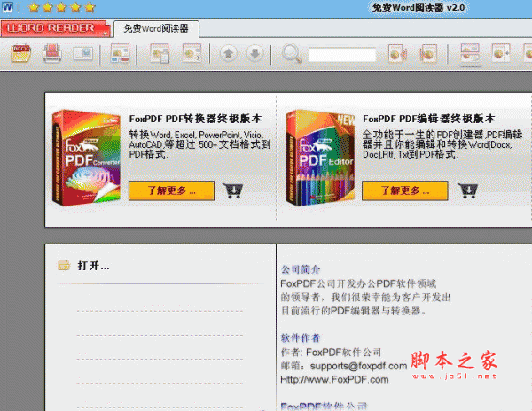
Task: Click 了解更多 for PDF转换器
Action: (171, 190)
